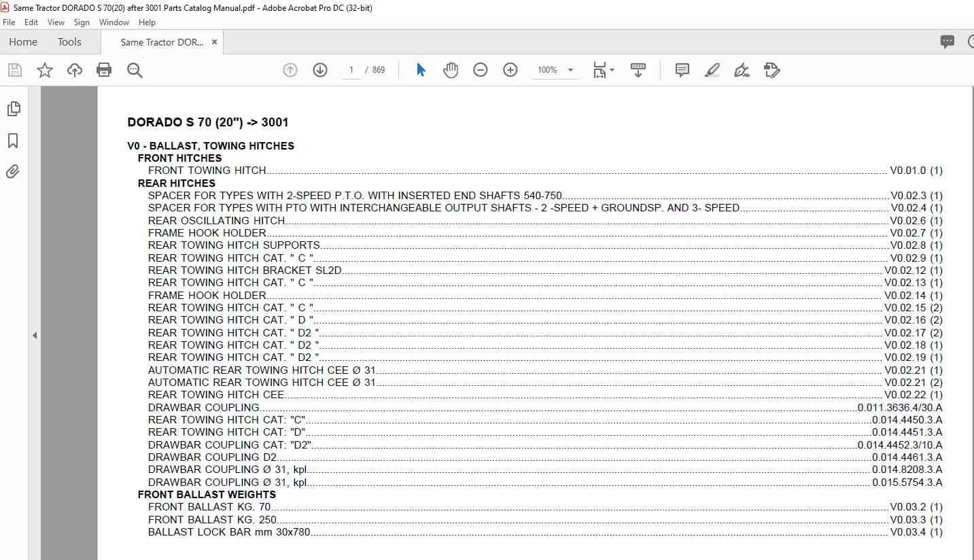
Task: Choose the Selection arrow tool
Action: point(421,70)
